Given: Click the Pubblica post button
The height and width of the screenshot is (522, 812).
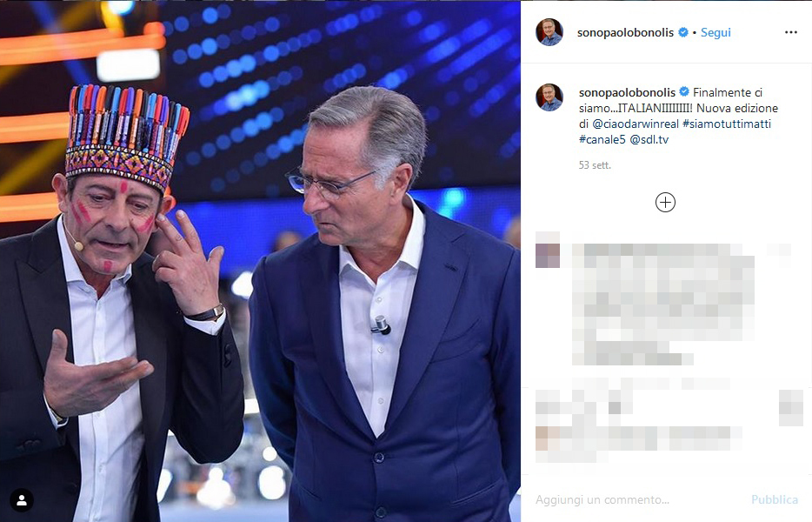Looking at the screenshot, I should pos(775,499).
